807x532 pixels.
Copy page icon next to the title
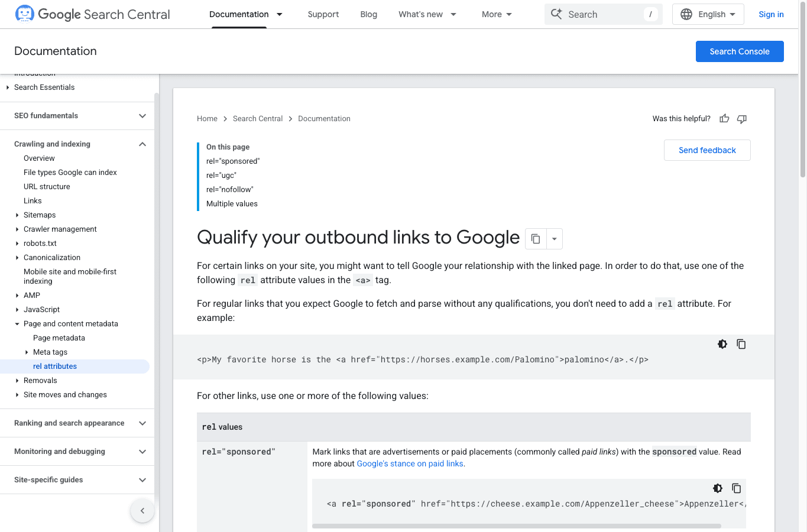(x=536, y=239)
